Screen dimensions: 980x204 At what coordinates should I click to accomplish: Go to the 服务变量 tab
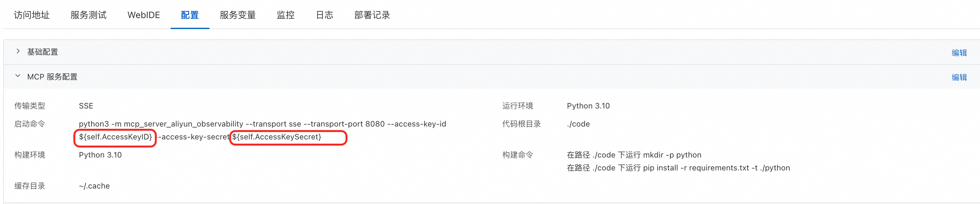coord(237,15)
